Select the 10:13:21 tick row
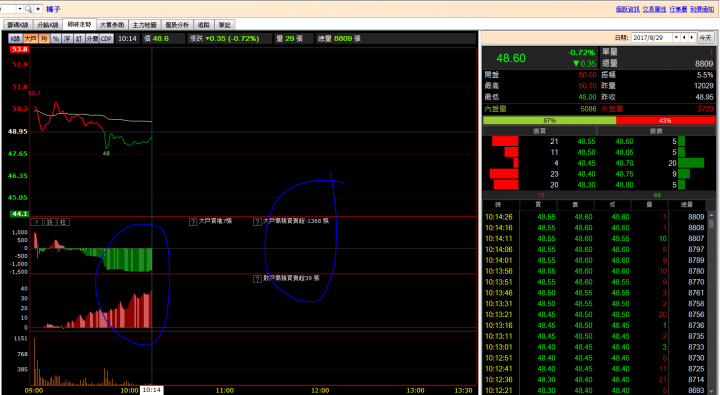Image resolution: width=720 pixels, height=395 pixels. (595, 315)
